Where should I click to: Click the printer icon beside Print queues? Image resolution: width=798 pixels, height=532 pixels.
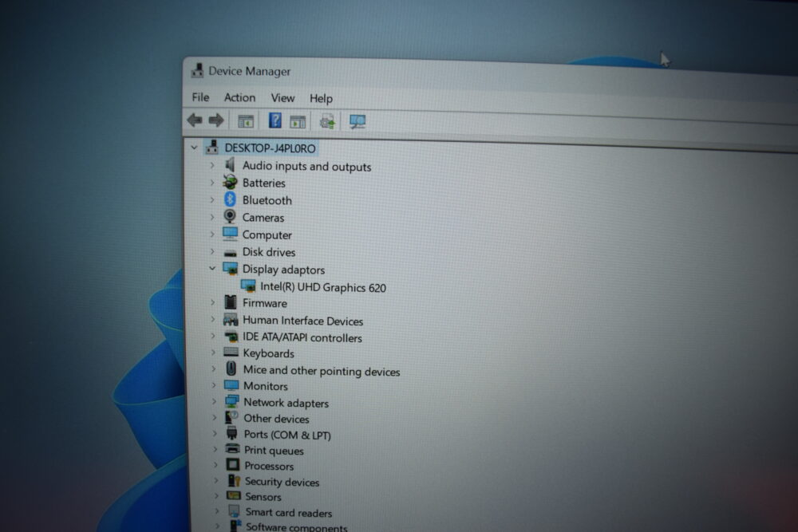[232, 448]
